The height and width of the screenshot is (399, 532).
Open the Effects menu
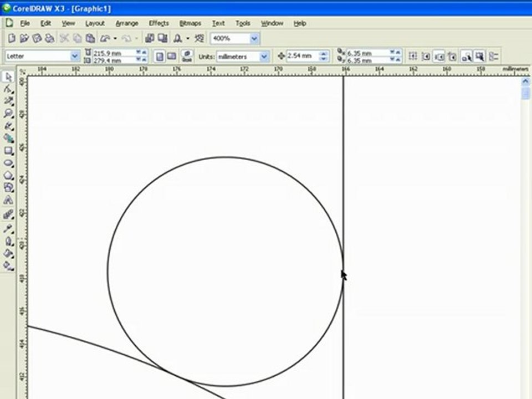coord(159,23)
